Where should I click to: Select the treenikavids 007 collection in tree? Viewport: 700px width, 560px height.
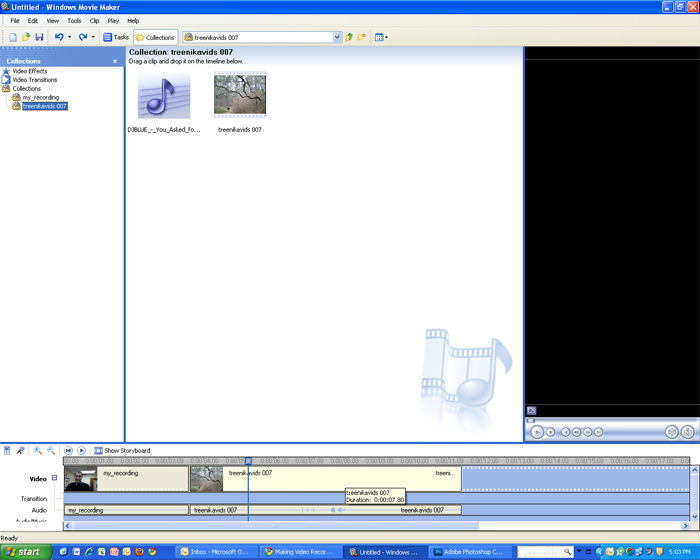point(45,106)
